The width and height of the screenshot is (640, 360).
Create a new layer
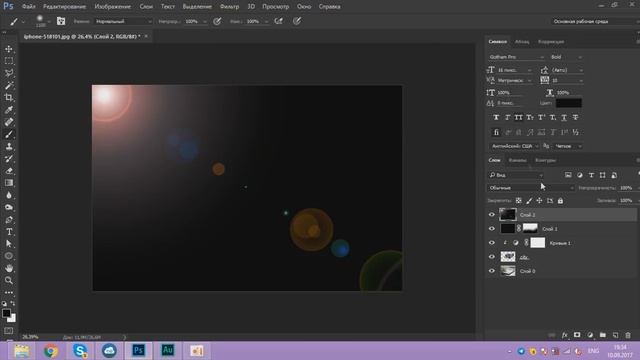pos(615,335)
